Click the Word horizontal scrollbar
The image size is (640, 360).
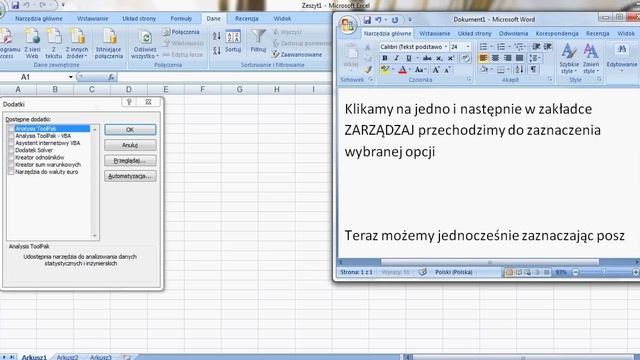click(490, 262)
